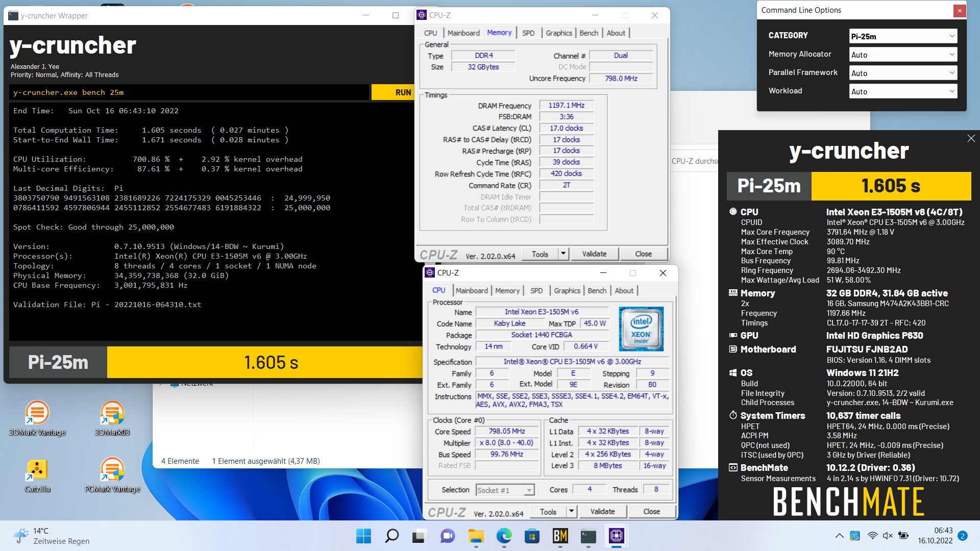Open taskbar Search magnifier
The width and height of the screenshot is (980, 551).
(392, 536)
